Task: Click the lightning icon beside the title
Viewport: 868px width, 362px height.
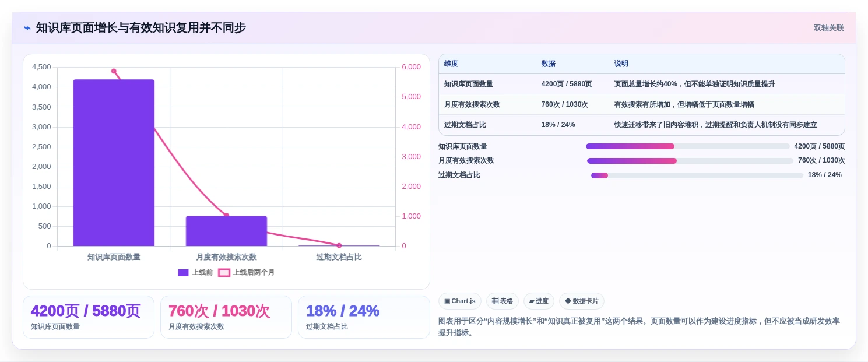Action: (27, 28)
